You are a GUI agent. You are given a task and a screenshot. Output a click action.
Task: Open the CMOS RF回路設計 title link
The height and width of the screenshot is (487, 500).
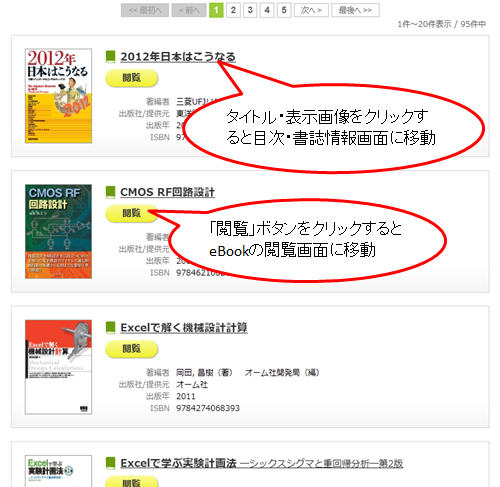pos(167,192)
